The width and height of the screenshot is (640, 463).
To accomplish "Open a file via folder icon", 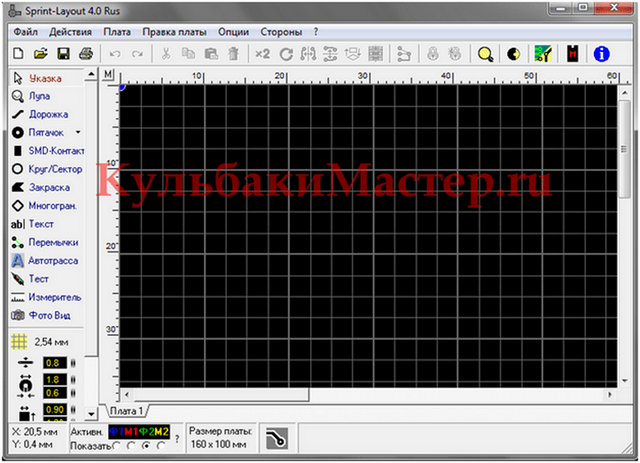I will [41, 53].
